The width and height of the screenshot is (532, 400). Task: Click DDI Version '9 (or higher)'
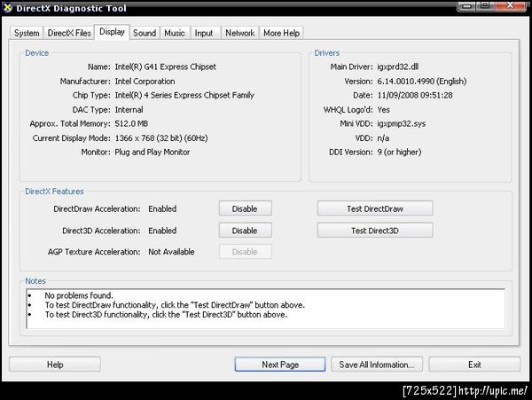399,152
